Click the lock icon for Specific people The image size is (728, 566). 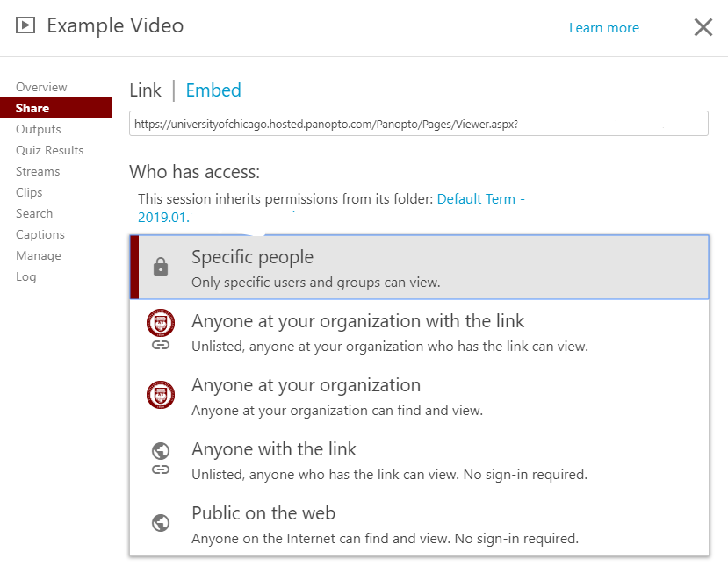point(161,266)
